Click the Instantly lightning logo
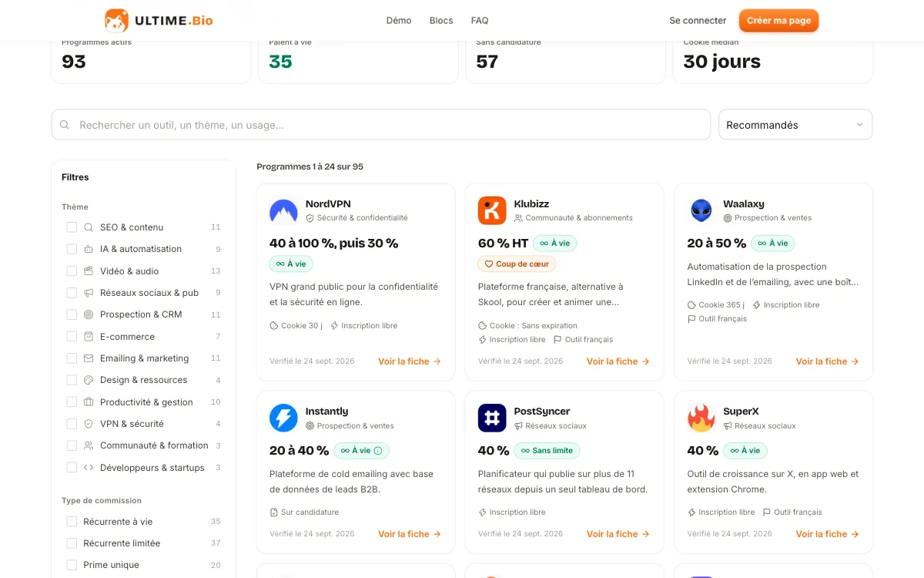 coord(283,418)
